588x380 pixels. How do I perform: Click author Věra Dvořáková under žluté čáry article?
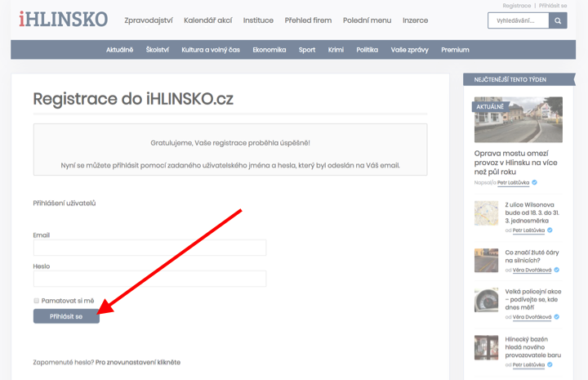pos(532,270)
